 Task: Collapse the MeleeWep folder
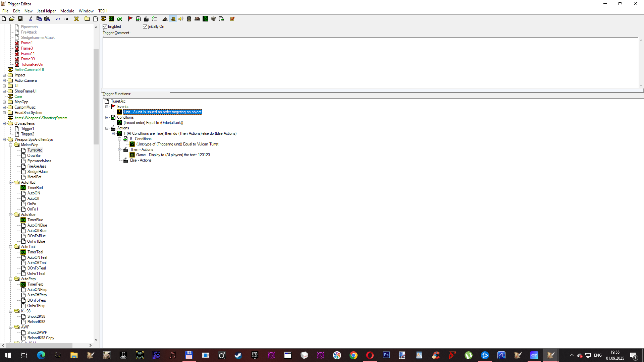click(10, 145)
